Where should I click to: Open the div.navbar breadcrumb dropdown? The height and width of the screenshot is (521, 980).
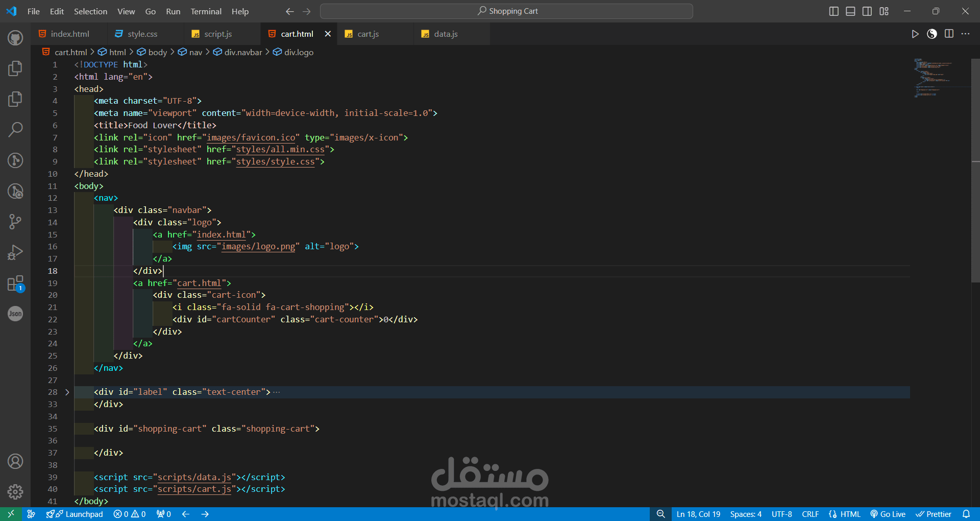[x=238, y=52]
